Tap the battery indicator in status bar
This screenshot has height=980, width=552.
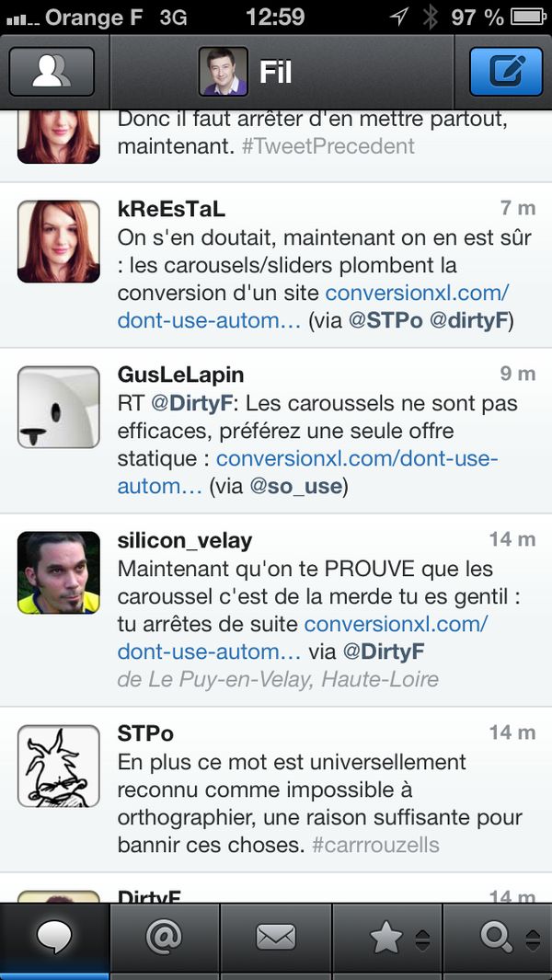(527, 17)
